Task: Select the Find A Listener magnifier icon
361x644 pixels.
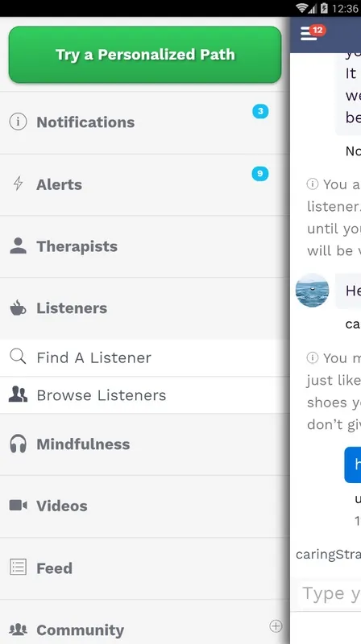Action: coord(18,357)
